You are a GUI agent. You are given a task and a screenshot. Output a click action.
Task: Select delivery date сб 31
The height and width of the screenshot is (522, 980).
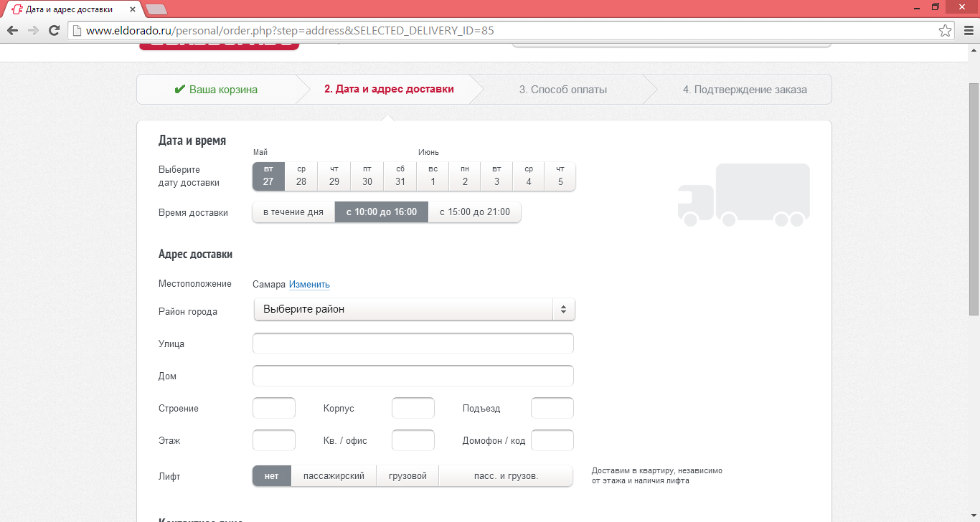[x=400, y=176]
